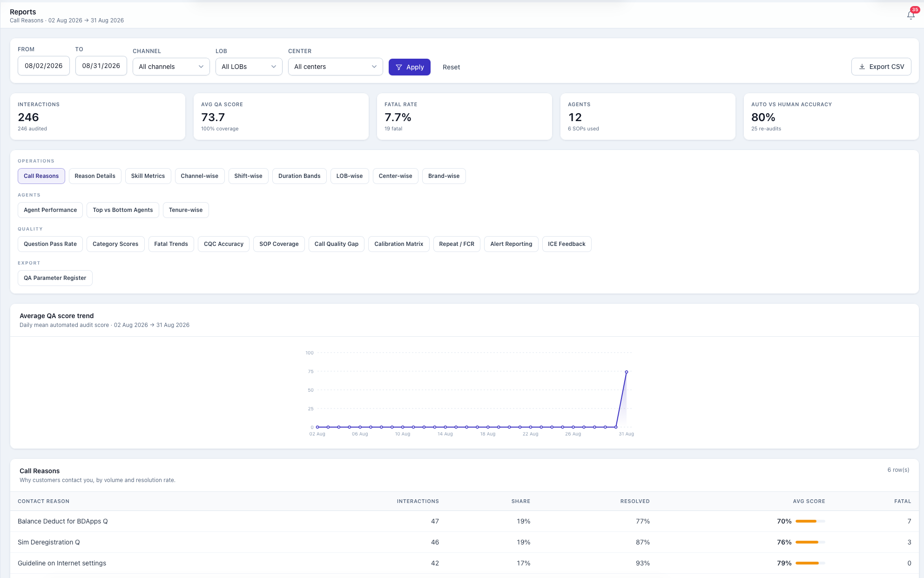This screenshot has width=924, height=578.
Task: Click the FROM date field 08/02/2026
Action: [44, 66]
